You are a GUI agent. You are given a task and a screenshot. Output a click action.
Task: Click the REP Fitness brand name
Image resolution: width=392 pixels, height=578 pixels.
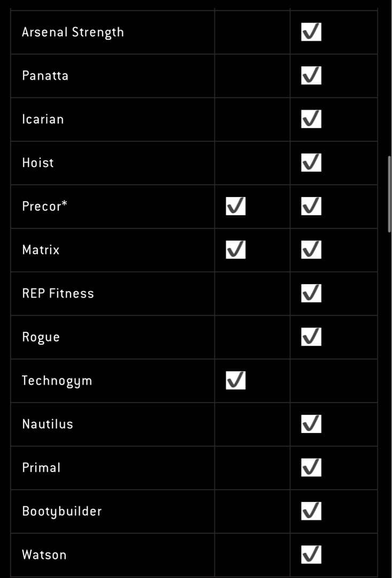(x=58, y=293)
